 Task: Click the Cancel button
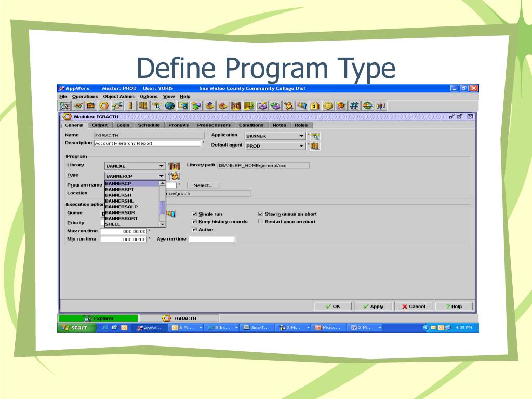(x=414, y=307)
